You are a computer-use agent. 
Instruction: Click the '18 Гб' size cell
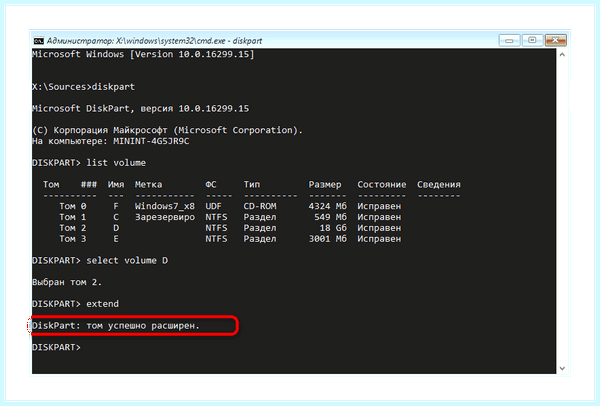pyautogui.click(x=333, y=228)
